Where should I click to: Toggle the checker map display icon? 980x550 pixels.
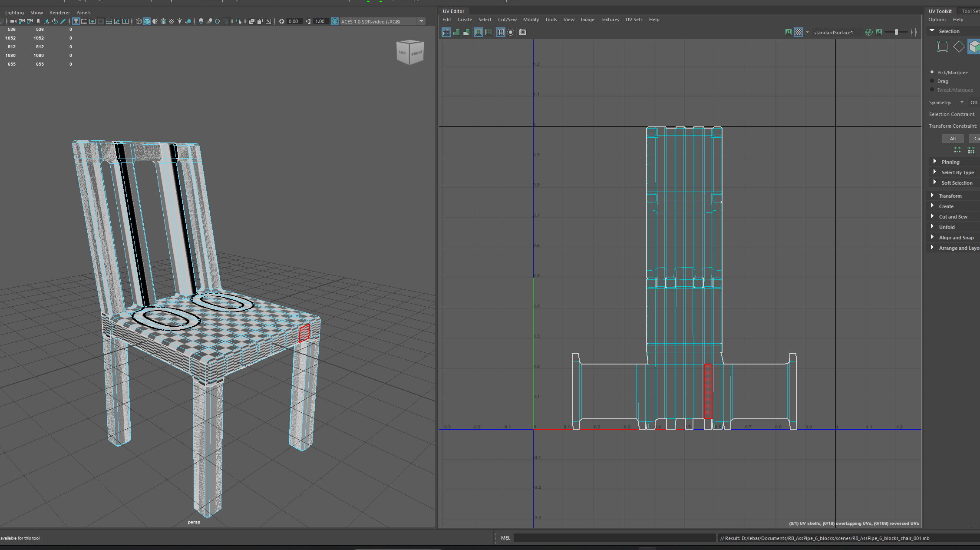tap(799, 32)
